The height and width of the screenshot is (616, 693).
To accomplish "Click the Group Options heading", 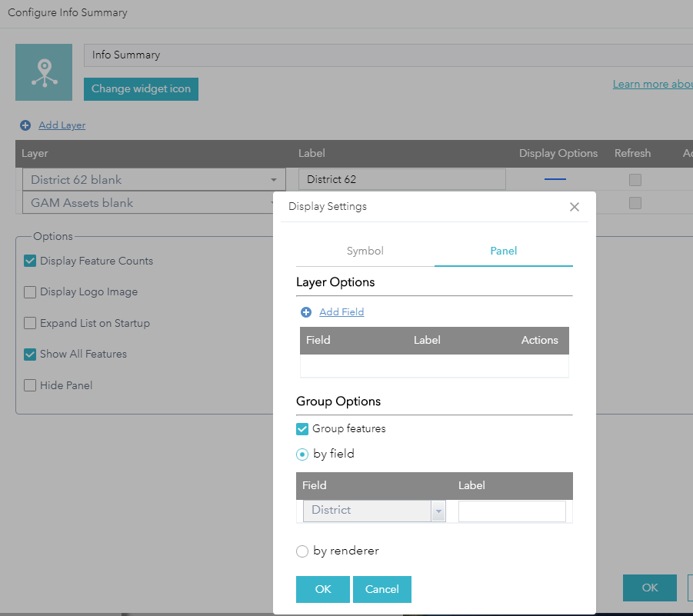I will [338, 401].
